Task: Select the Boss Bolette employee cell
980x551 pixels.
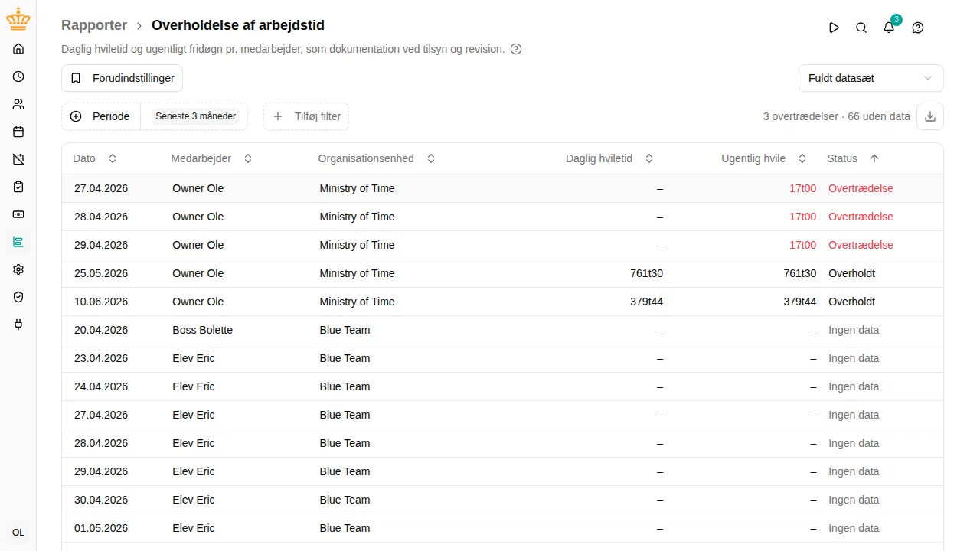Action: tap(202, 330)
